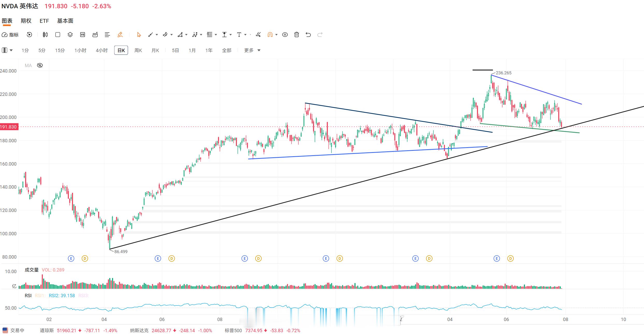
Task: Click the undo arrow icon
Action: 308,35
